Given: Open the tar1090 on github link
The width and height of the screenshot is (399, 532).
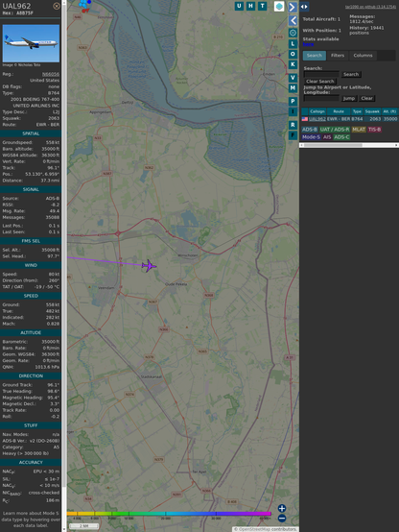Looking at the screenshot, I should click(370, 7).
